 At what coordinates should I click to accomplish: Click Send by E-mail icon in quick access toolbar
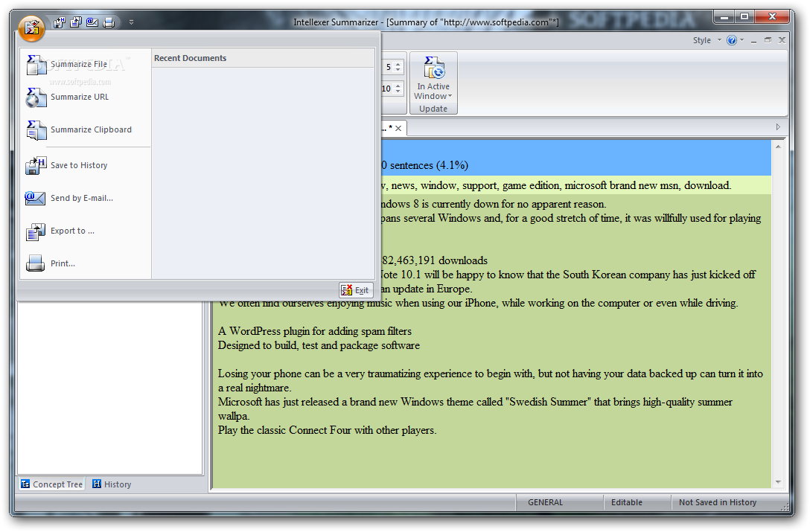pos(92,22)
